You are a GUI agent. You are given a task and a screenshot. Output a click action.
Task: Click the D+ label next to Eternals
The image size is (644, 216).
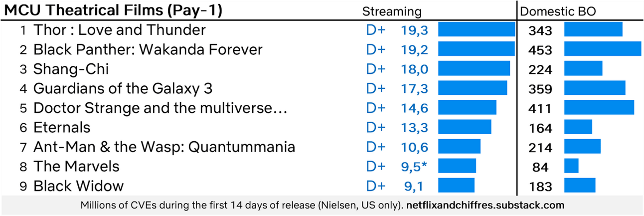pyautogui.click(x=376, y=127)
